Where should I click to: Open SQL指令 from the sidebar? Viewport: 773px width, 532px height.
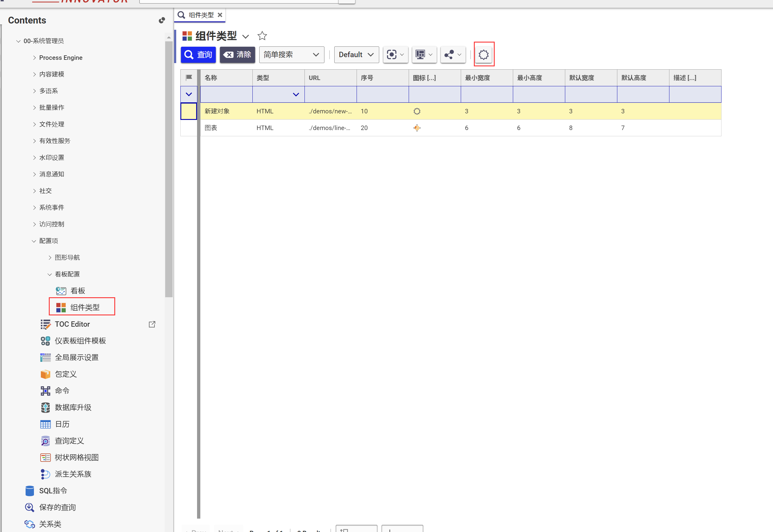tap(53, 491)
